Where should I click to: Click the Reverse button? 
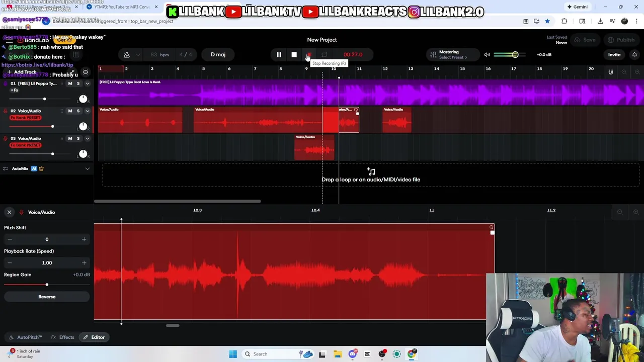point(47,297)
